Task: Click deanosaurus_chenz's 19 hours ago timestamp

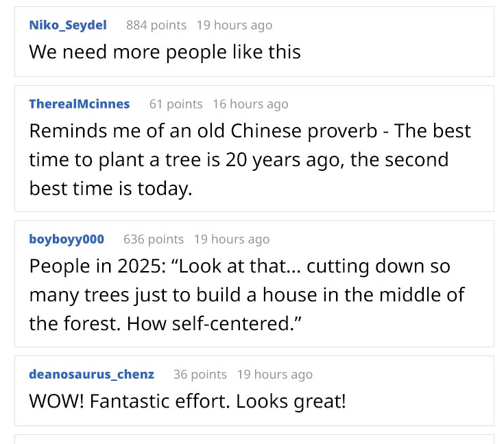Action: 275,375
